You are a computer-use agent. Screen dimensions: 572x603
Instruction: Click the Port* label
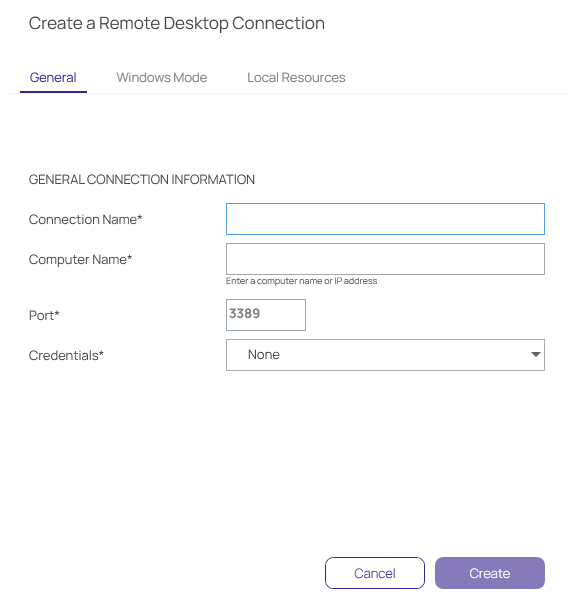[44, 315]
